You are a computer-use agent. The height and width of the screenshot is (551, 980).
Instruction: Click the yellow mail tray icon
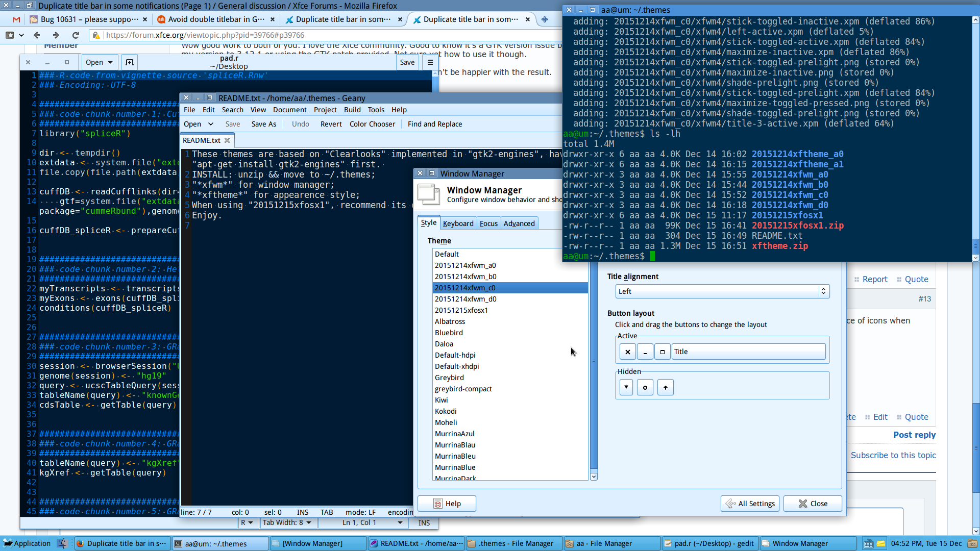pyautogui.click(x=881, y=544)
